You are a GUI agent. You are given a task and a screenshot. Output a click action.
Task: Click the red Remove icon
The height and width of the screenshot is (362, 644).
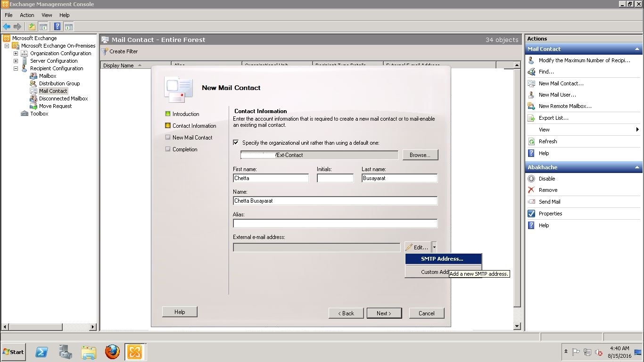[531, 190]
